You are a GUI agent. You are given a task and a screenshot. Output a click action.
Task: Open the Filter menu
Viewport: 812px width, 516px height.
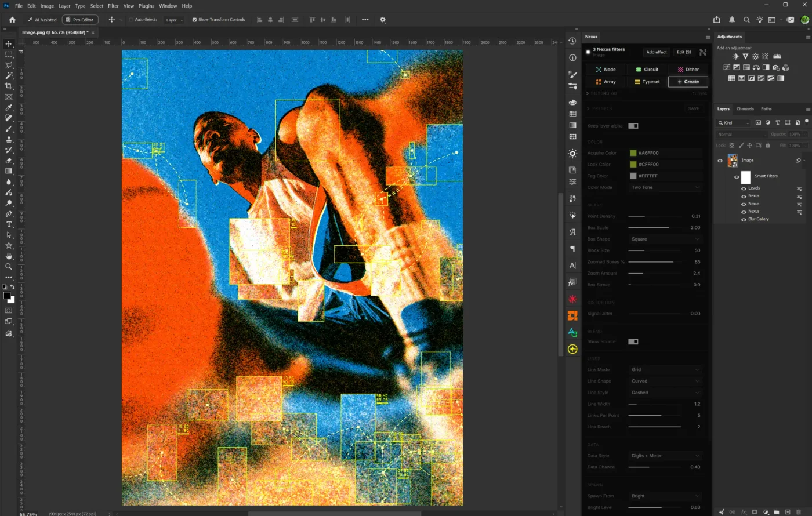(x=113, y=6)
